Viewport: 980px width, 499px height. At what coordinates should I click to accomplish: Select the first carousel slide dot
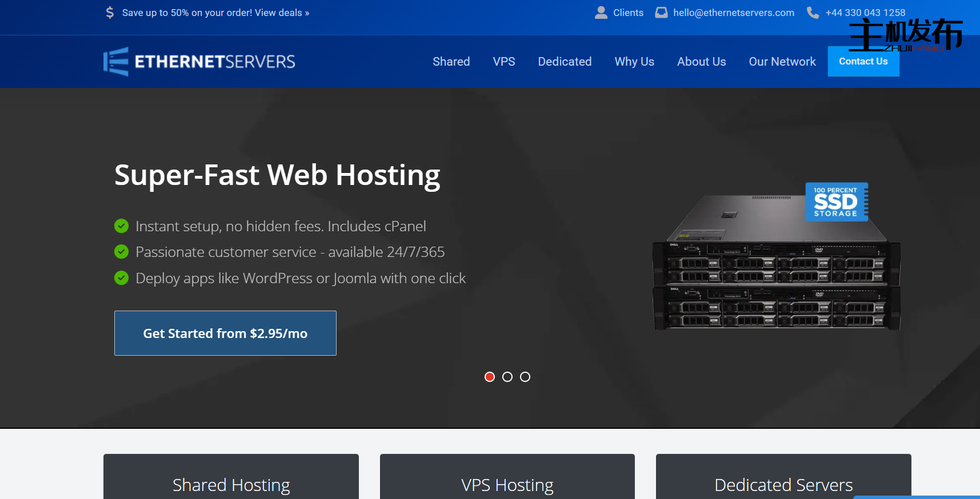(x=490, y=377)
